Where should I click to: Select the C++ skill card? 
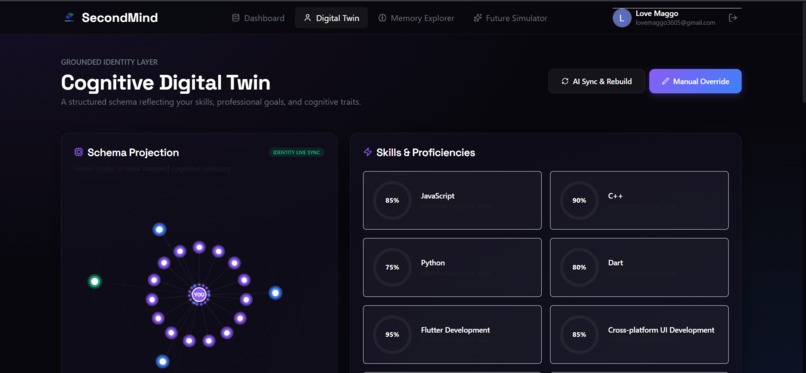(x=639, y=200)
